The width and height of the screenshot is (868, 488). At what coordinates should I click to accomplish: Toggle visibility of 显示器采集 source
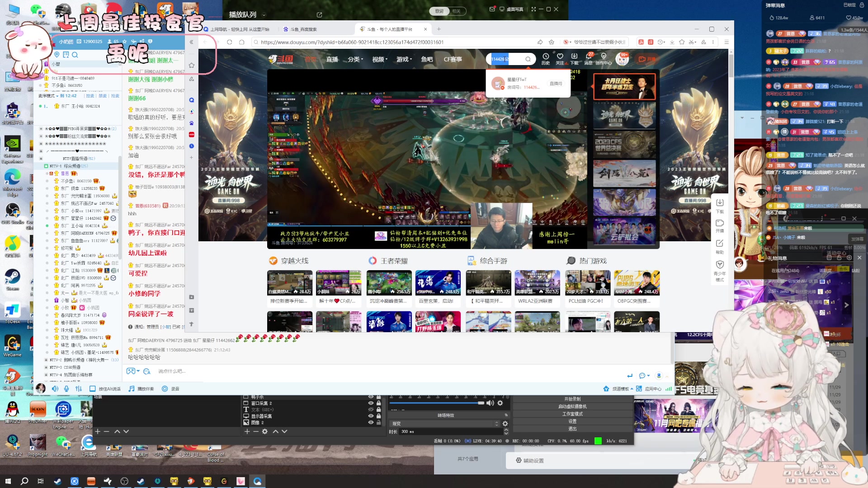371,416
